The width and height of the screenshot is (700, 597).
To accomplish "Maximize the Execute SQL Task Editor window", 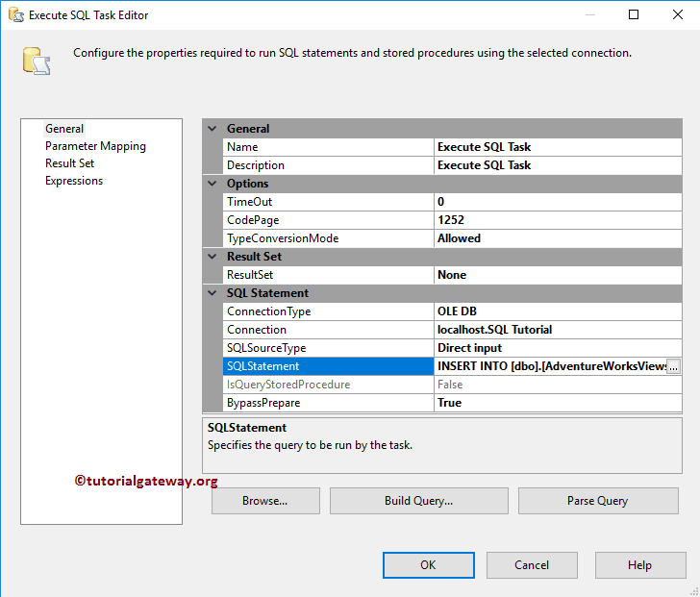I will tap(634, 14).
